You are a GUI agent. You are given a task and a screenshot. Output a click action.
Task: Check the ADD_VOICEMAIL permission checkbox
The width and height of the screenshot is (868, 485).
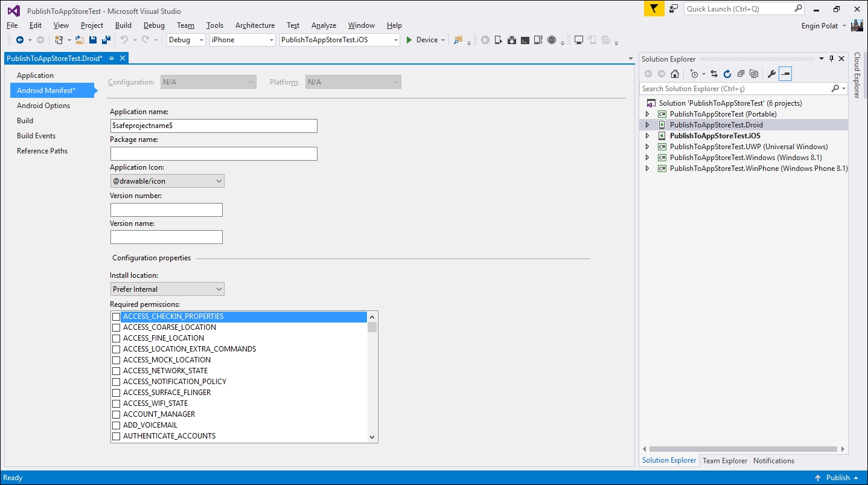click(116, 425)
